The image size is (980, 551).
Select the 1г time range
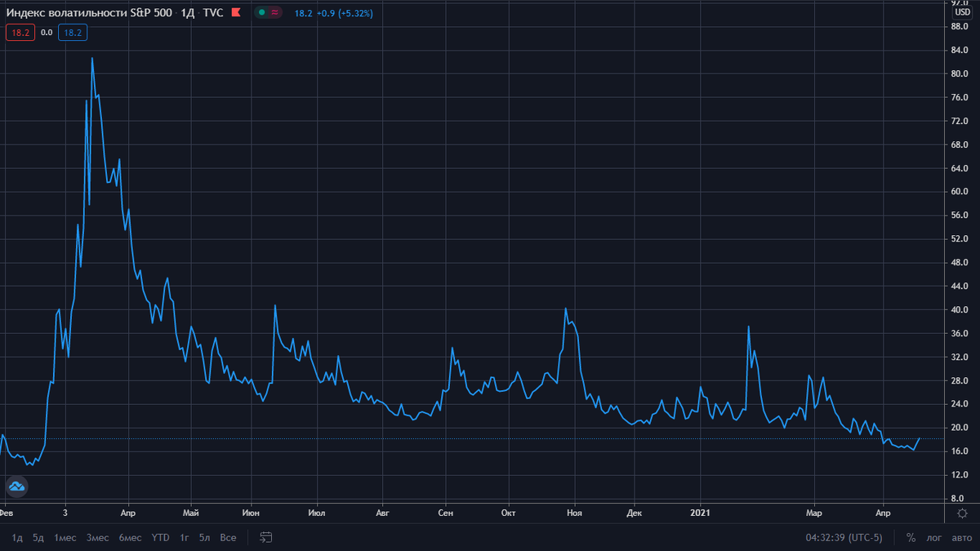(185, 538)
